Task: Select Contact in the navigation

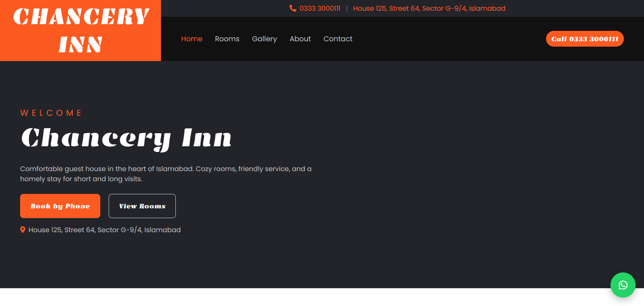Action: point(338,39)
